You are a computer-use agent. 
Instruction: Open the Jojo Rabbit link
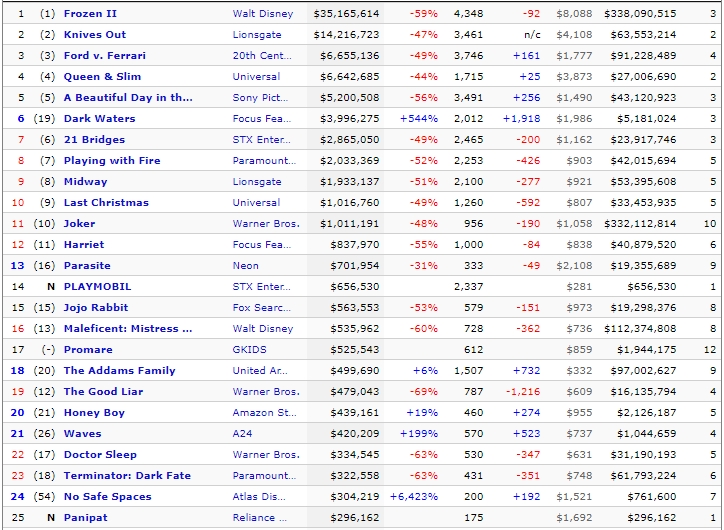coord(96,307)
